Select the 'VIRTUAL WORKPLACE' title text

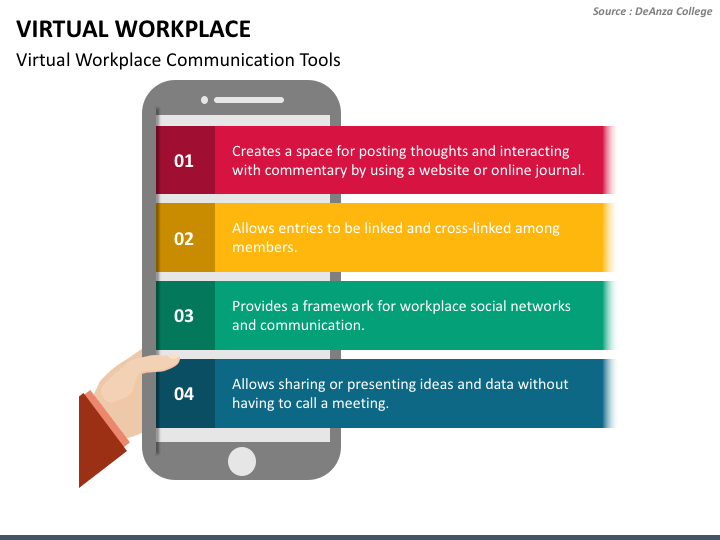click(x=133, y=29)
